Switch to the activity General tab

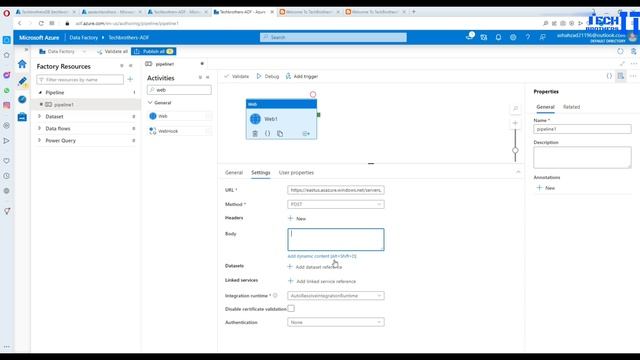(234, 173)
